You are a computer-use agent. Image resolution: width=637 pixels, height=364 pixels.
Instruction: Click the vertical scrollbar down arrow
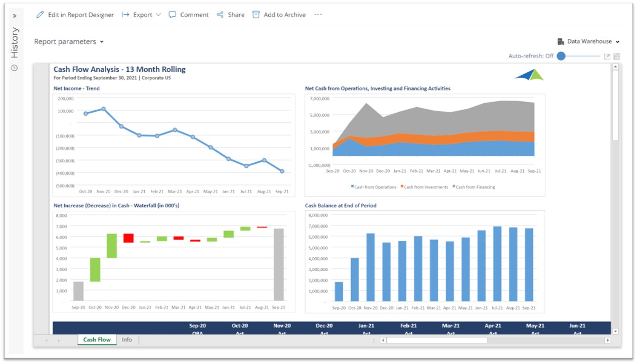point(615,331)
